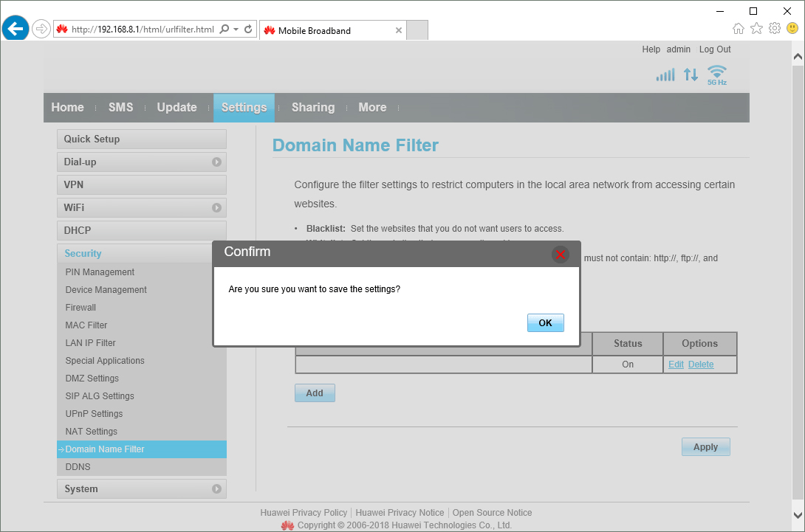Screen dimensions: 805x532
Task: Click the 5G Hz WiFi status icon
Action: 716,75
